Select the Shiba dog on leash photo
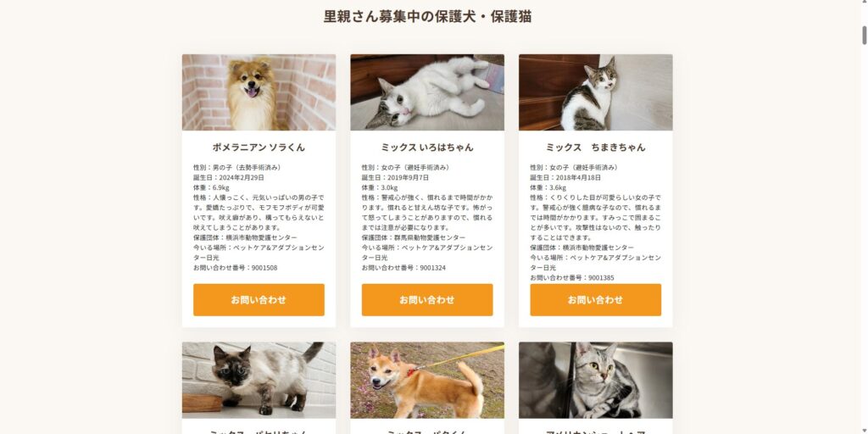Screen dimensions: 868x434 click(x=427, y=380)
